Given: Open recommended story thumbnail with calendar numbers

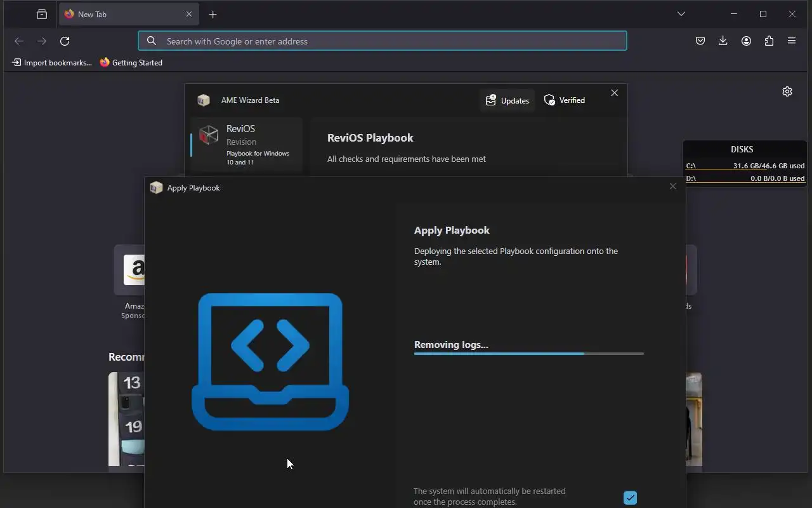Looking at the screenshot, I should point(126,419).
